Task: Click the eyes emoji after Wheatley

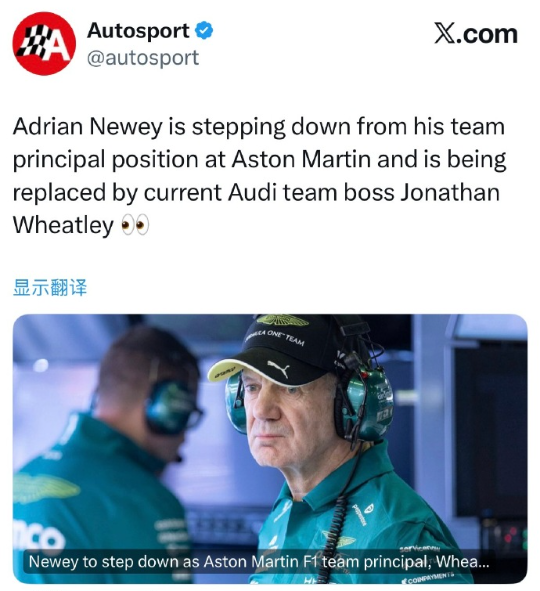Action: pos(135,225)
